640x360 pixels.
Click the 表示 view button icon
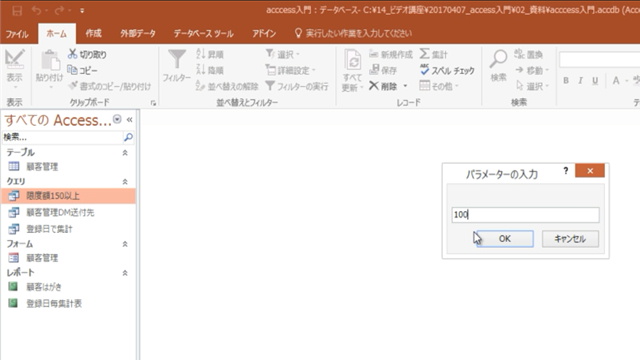[15, 59]
